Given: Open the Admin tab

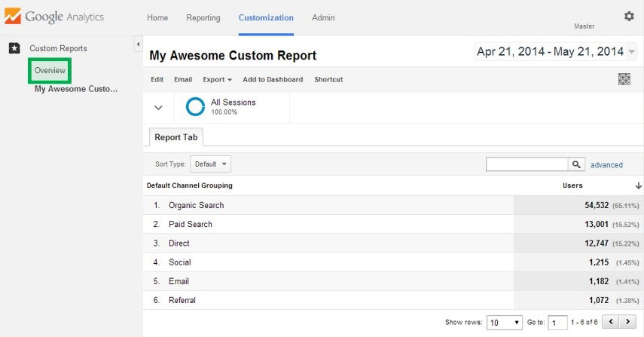Looking at the screenshot, I should [323, 17].
